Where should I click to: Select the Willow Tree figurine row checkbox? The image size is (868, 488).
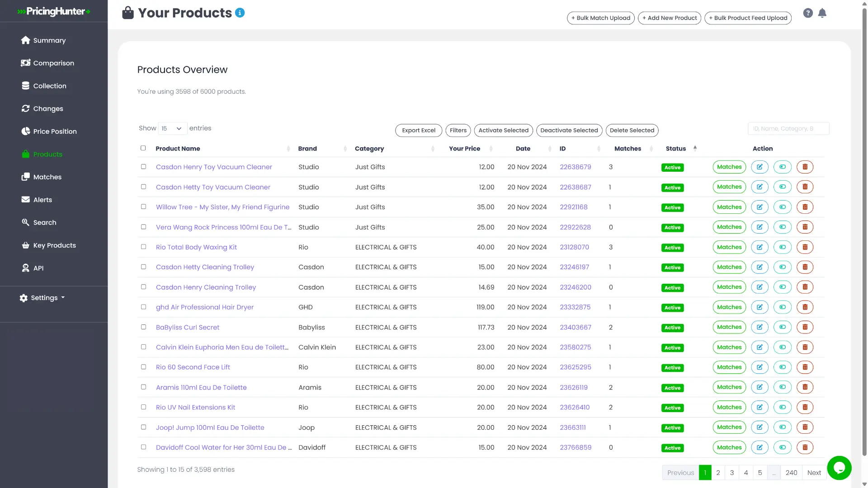[143, 207]
